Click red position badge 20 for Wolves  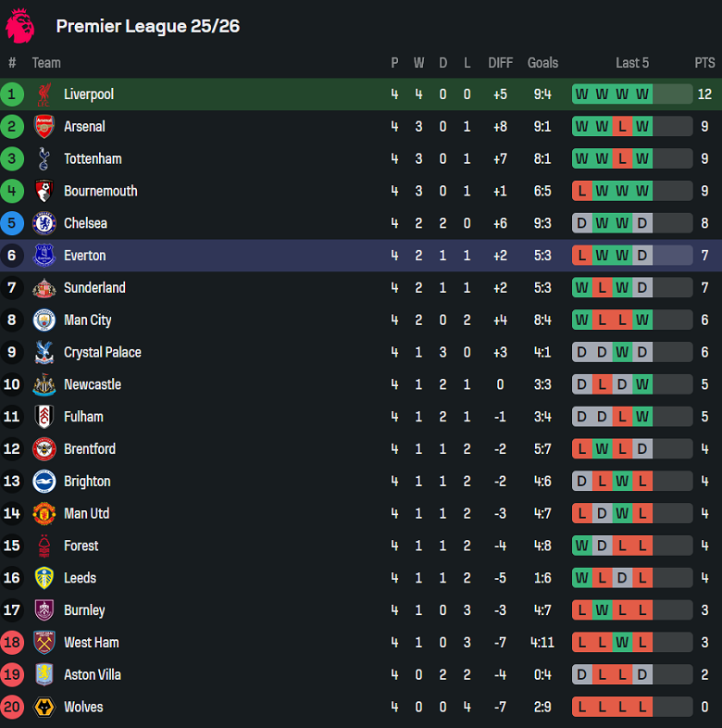coord(12,708)
